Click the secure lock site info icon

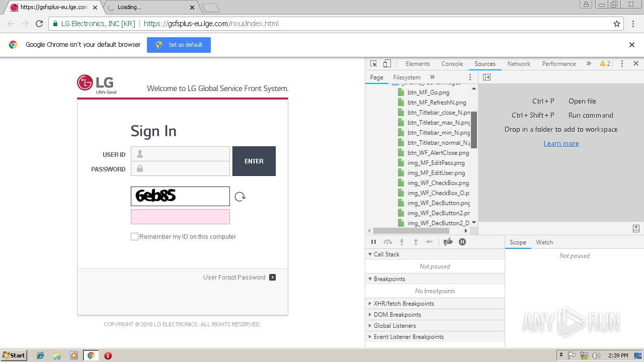tap(55, 24)
